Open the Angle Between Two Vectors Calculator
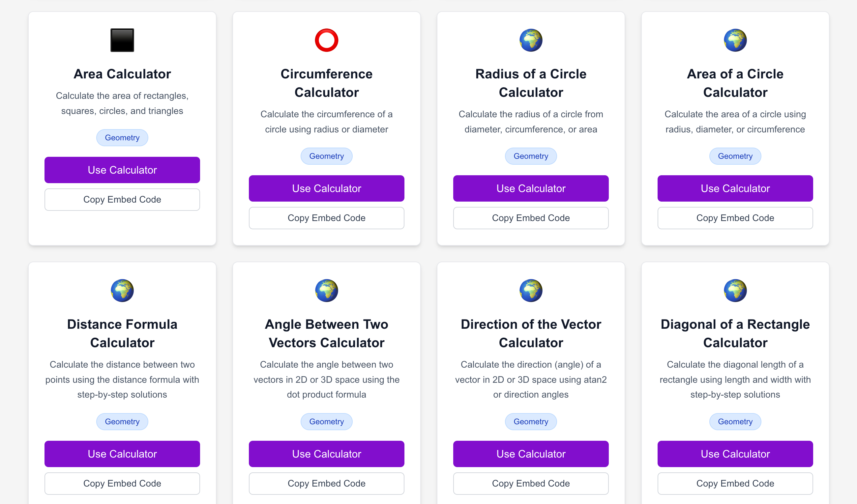The width and height of the screenshot is (857, 504). click(x=326, y=454)
